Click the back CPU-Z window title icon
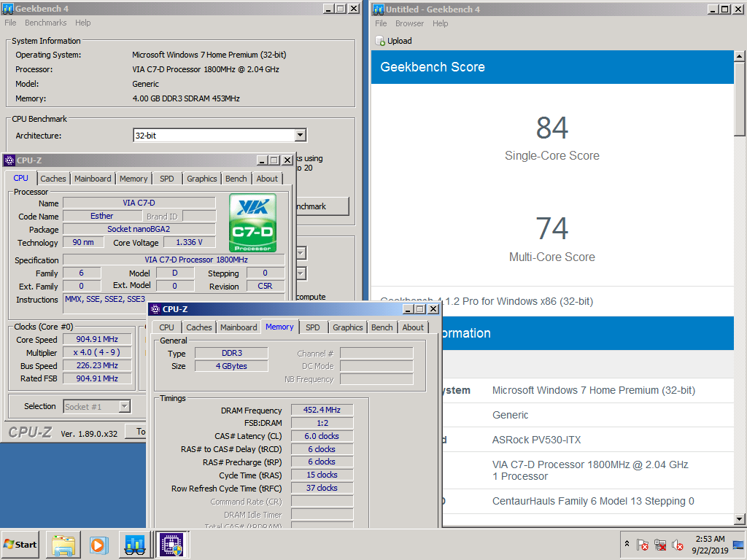This screenshot has height=560, width=747. tap(9, 160)
